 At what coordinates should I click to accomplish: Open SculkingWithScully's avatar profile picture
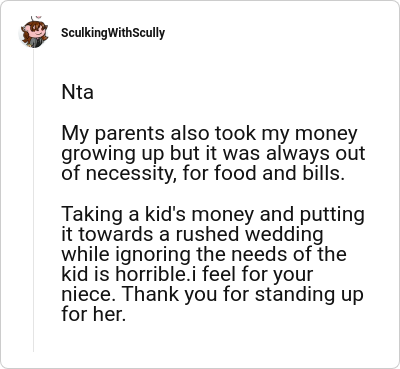tap(33, 32)
